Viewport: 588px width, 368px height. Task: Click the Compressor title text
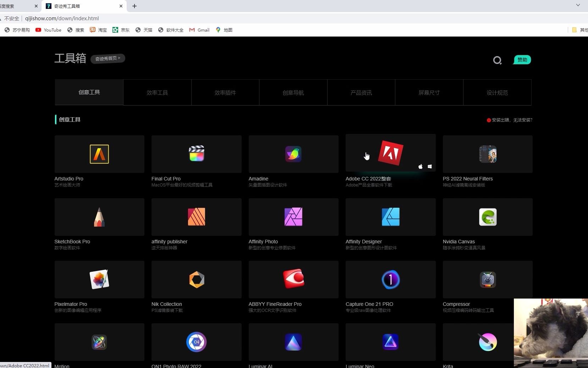click(456, 304)
